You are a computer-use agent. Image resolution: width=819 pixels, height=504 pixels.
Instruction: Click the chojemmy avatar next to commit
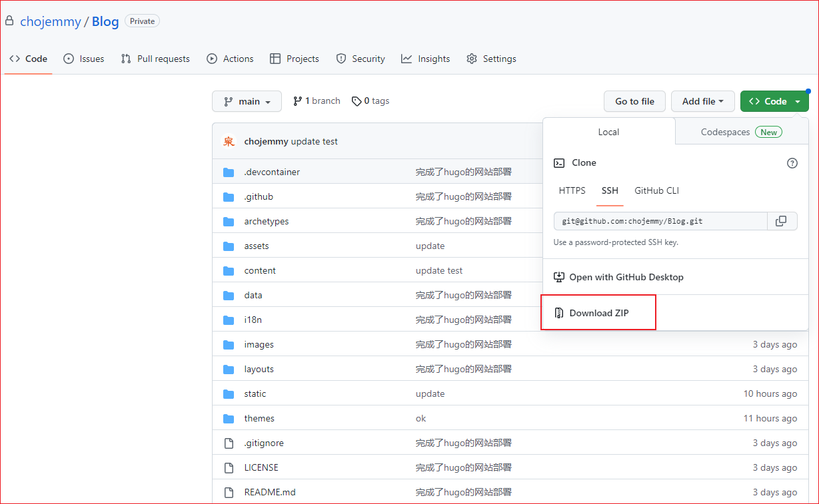(229, 141)
